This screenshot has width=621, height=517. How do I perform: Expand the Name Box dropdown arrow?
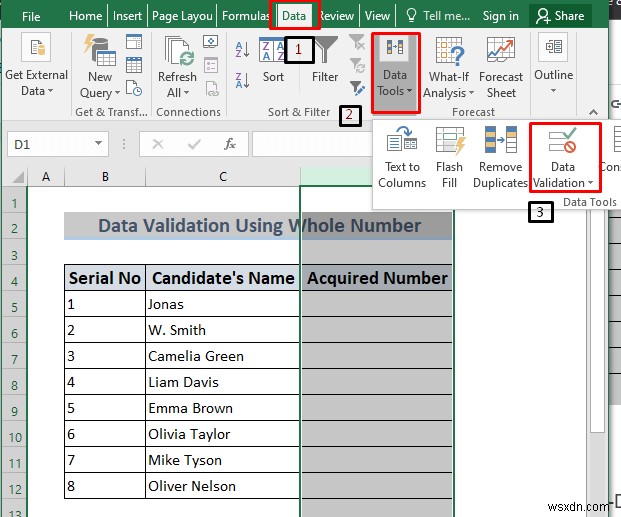click(x=99, y=143)
